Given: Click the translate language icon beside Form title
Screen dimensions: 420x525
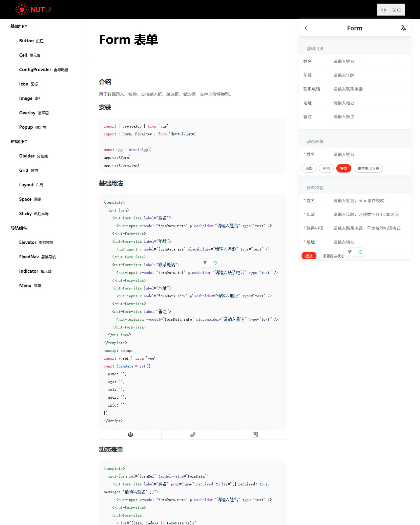Looking at the screenshot, I should coord(403,28).
